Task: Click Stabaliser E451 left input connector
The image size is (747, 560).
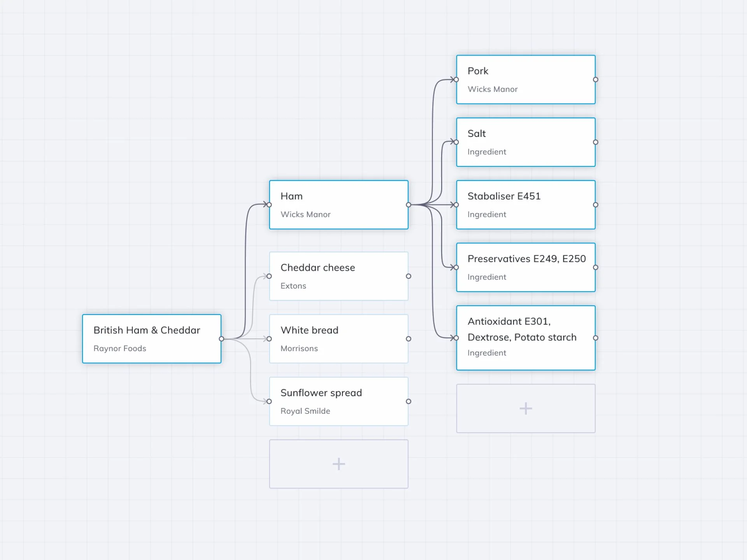Action: pyautogui.click(x=456, y=205)
